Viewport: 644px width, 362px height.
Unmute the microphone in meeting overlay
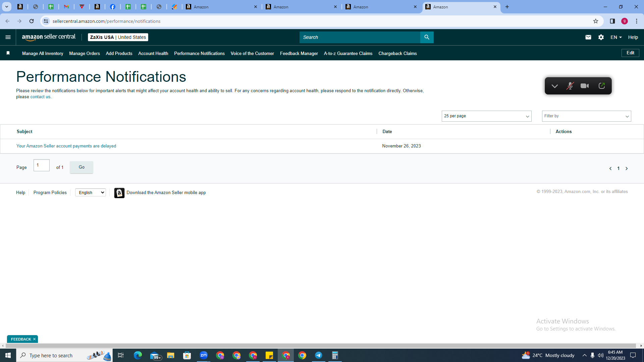point(570,86)
